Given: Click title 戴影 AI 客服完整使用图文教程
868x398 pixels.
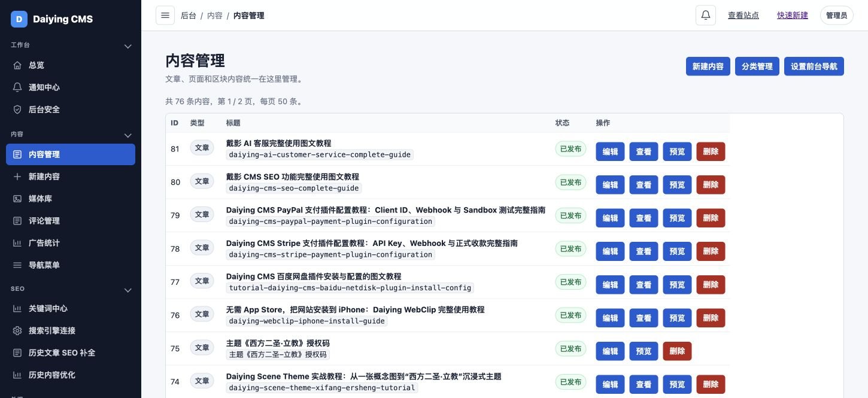Looking at the screenshot, I should [x=278, y=143].
